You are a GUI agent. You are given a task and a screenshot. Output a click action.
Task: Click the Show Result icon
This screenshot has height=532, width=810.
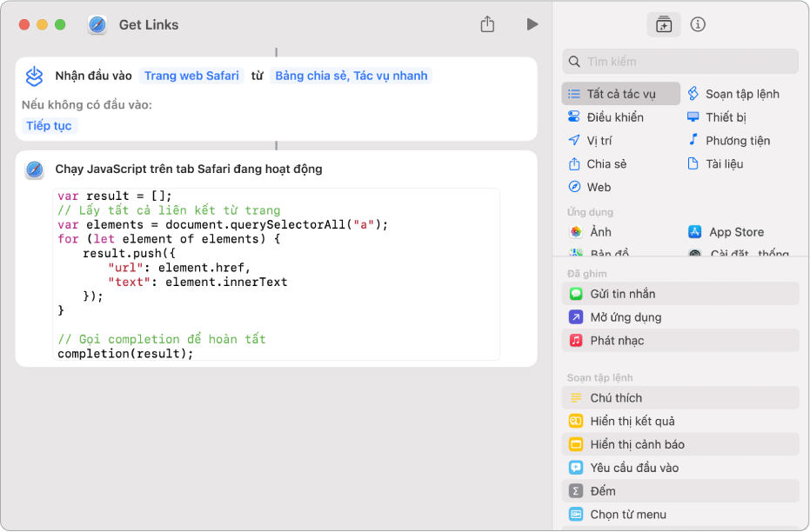click(575, 421)
